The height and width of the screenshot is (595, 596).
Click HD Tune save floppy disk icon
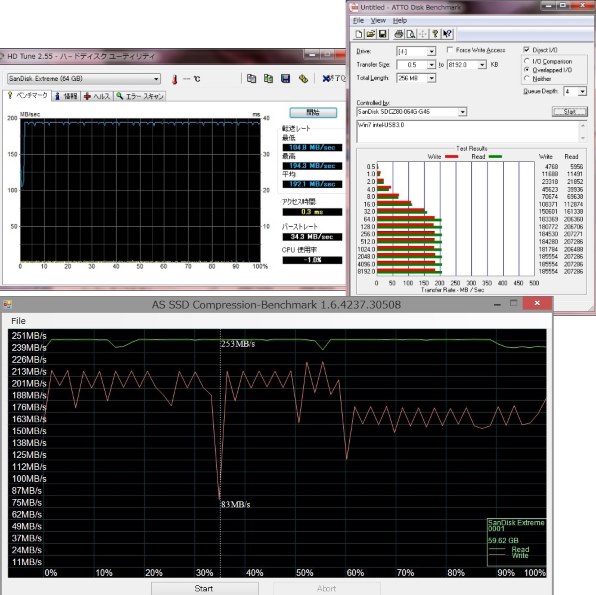285,79
